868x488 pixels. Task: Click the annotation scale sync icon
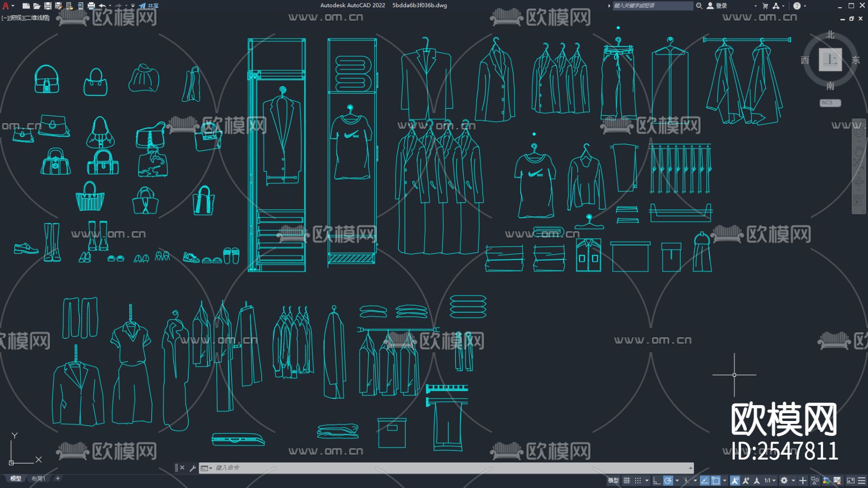[x=757, y=480]
